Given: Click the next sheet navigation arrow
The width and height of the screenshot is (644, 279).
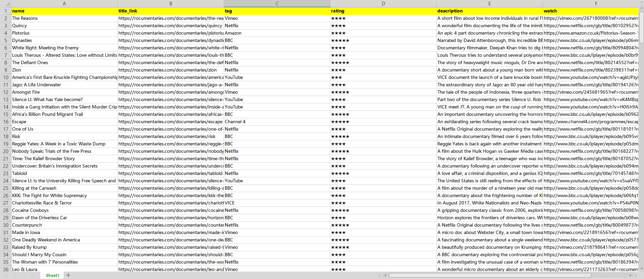Looking at the screenshot, I should [24, 275].
